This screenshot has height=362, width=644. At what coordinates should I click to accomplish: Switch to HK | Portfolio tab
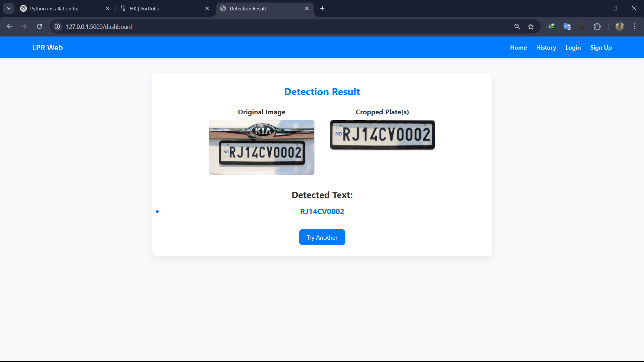[x=161, y=8]
